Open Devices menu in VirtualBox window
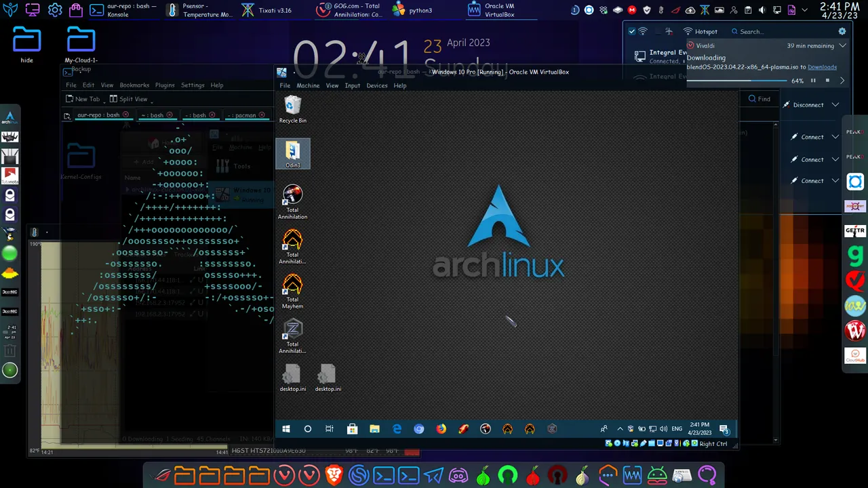Viewport: 868px width, 488px height. point(377,85)
